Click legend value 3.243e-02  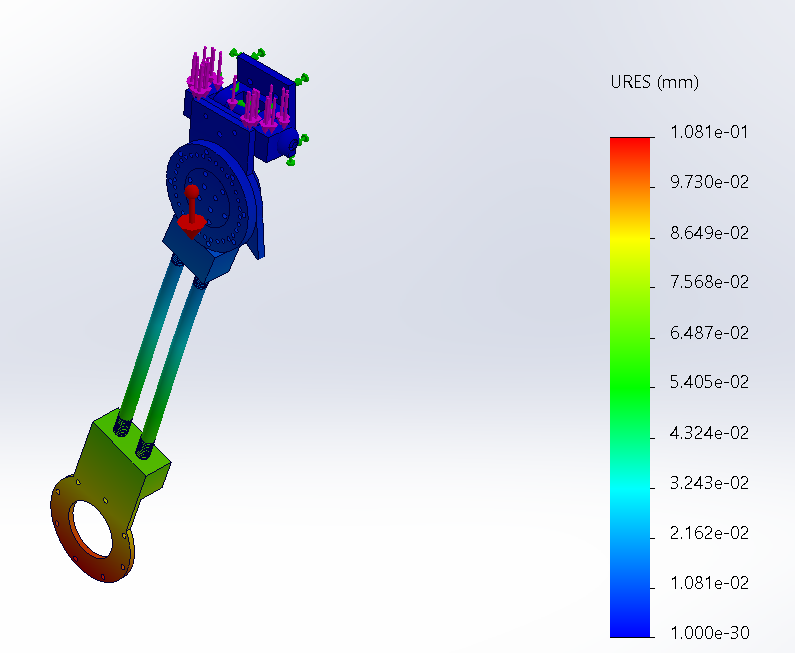pyautogui.click(x=709, y=483)
